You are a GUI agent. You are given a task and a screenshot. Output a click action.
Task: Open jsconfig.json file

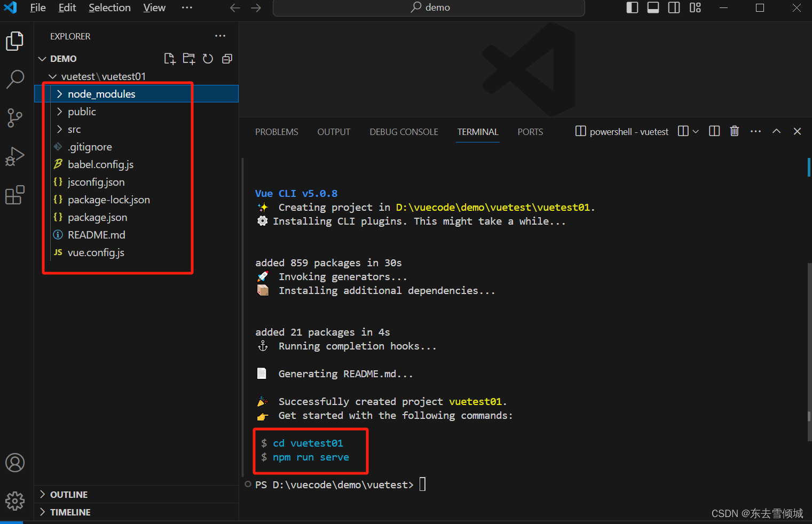click(x=137, y=182)
